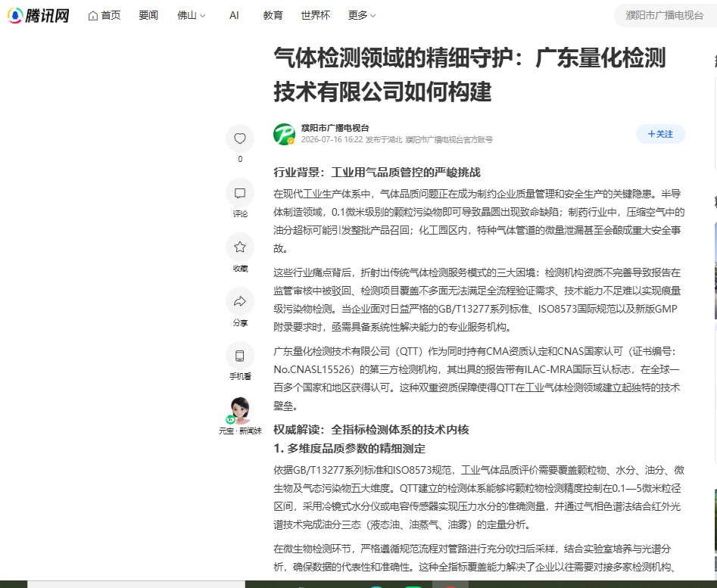Click the article title headline
The image size is (717, 588).
469,74
